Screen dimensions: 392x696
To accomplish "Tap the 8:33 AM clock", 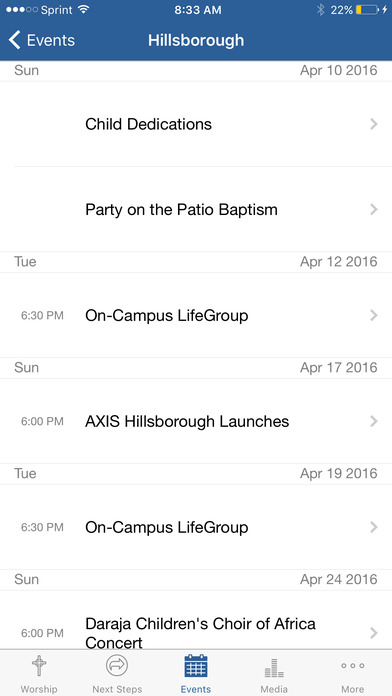I will (198, 10).
